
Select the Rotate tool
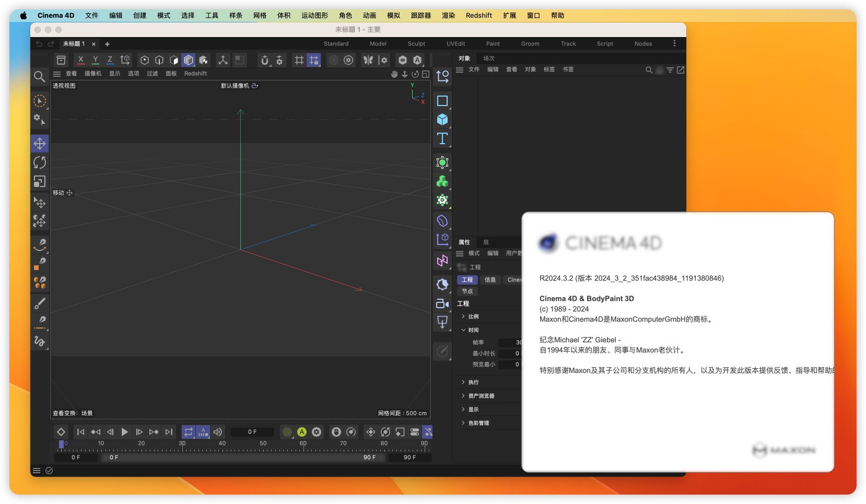point(40,162)
